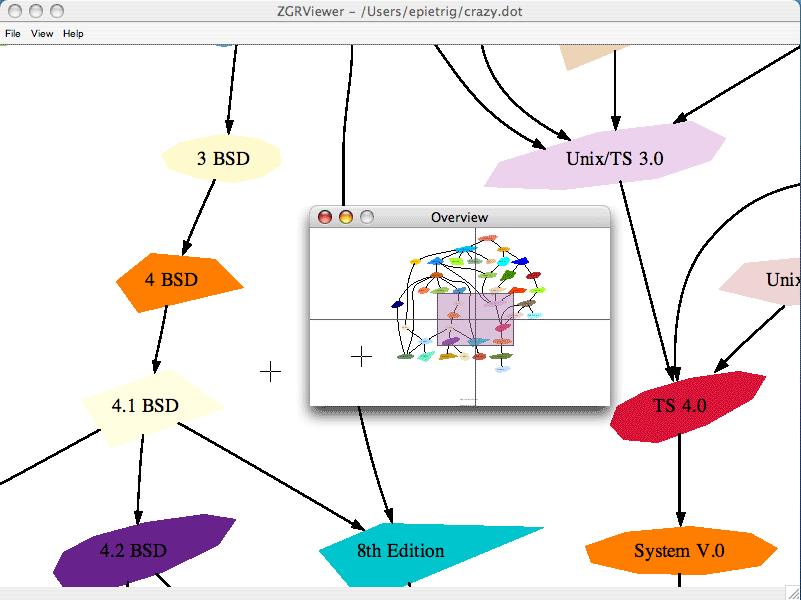The width and height of the screenshot is (801, 600).
Task: Minimize the Overview window with yellow button
Action: 346,217
